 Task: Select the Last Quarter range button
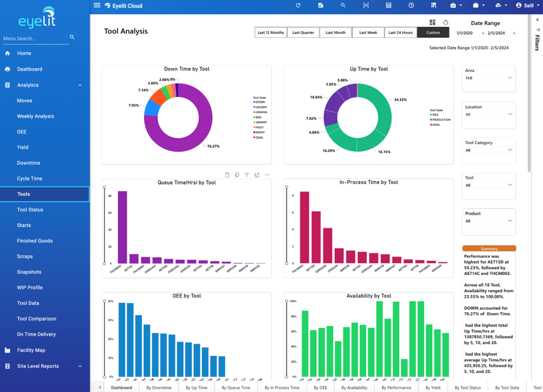303,33
